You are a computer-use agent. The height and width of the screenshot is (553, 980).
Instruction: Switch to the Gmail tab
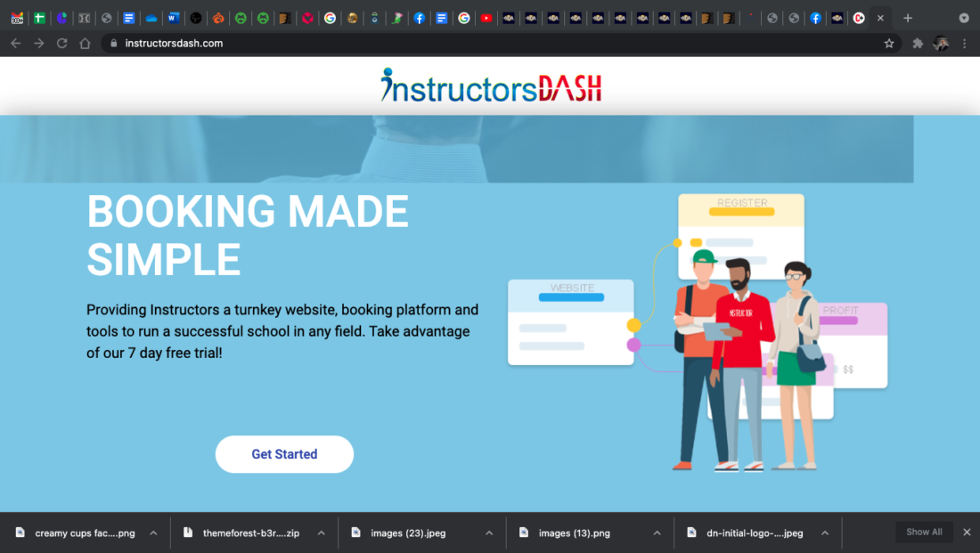click(17, 18)
